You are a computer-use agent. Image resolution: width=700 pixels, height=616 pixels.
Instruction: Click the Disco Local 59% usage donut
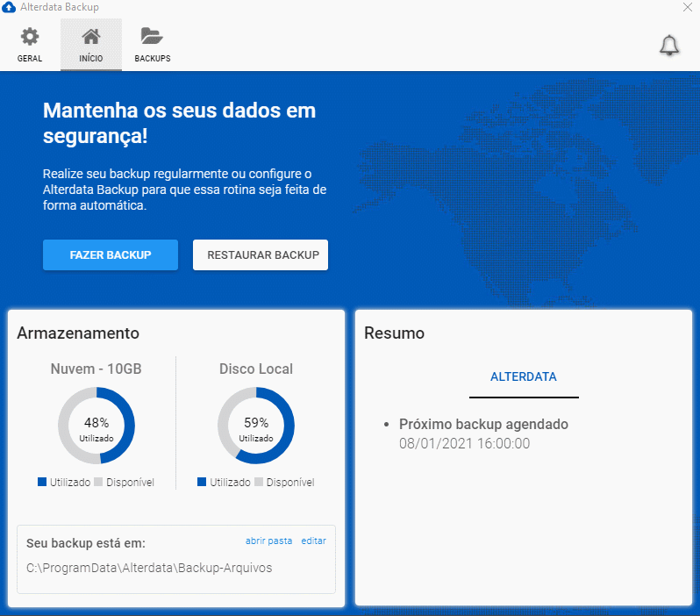pos(256,426)
